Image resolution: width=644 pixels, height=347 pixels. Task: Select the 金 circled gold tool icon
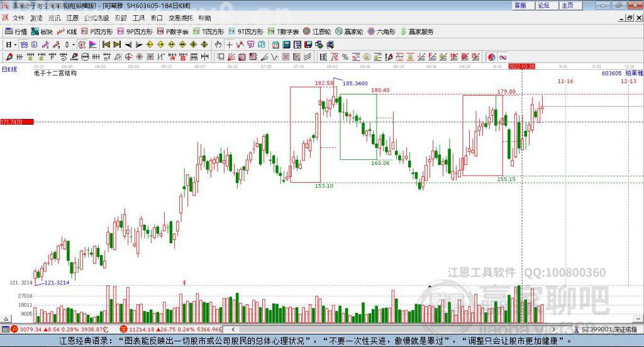(x=367, y=57)
